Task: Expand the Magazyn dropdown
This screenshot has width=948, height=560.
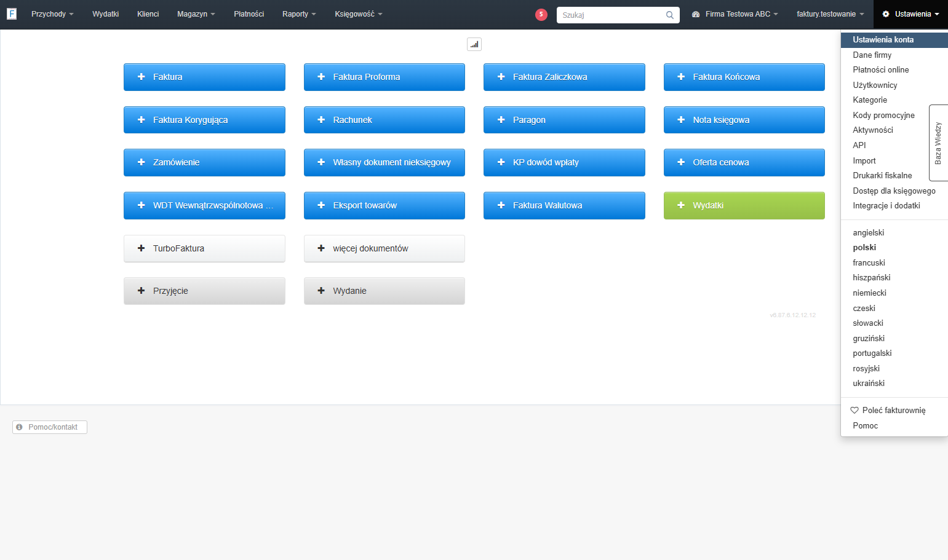Action: pyautogui.click(x=196, y=14)
